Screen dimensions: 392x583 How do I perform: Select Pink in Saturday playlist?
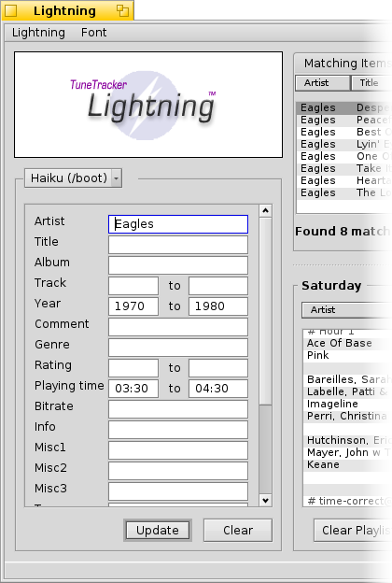coord(347,355)
